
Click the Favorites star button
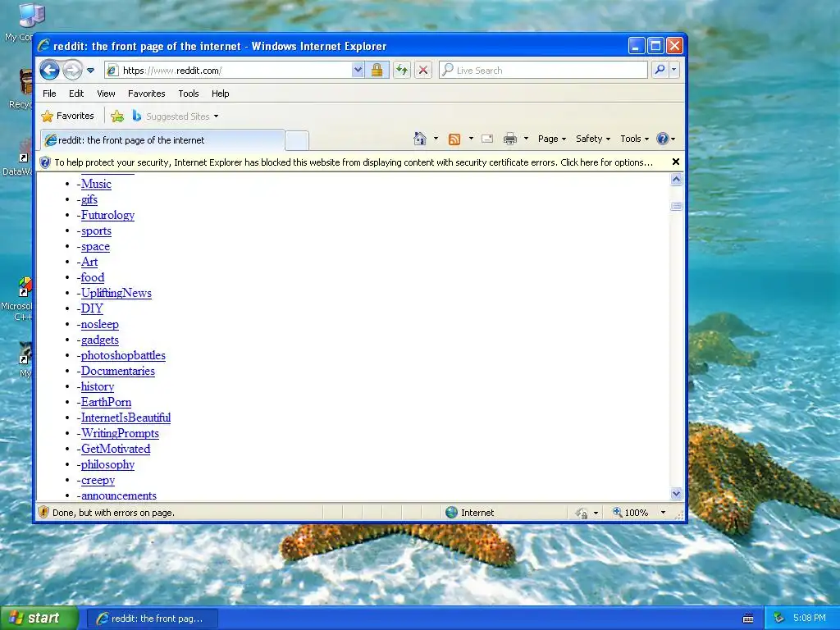tap(67, 116)
